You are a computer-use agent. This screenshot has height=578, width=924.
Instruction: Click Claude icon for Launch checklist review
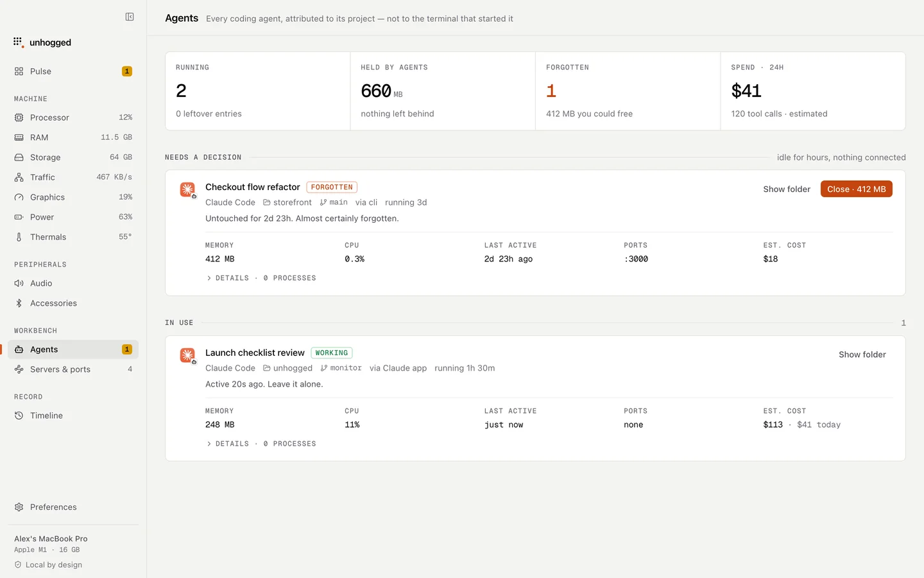click(x=187, y=355)
